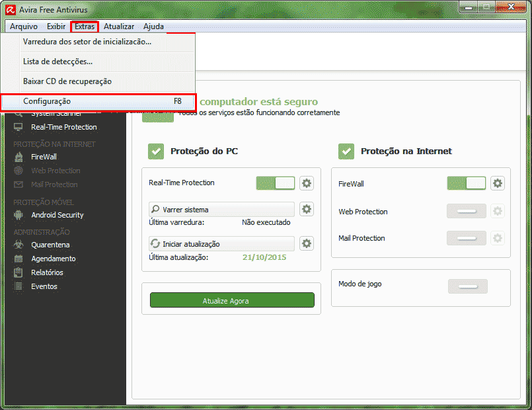
Task: Select Mail Protection in the sidebar
Action: pyautogui.click(x=54, y=184)
